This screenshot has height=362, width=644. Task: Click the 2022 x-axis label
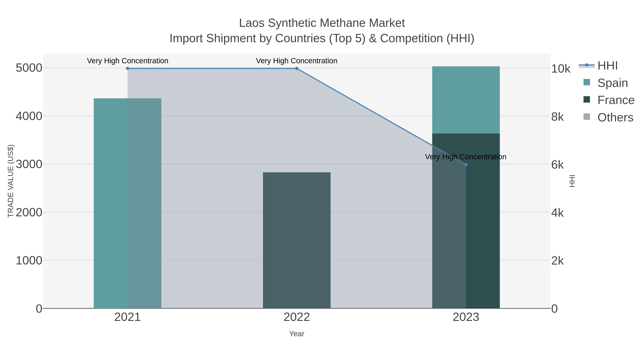[297, 317]
